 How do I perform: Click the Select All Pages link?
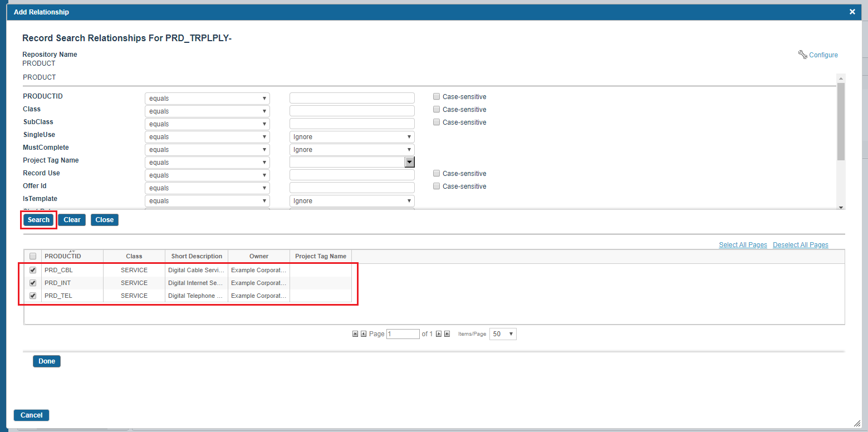(743, 245)
